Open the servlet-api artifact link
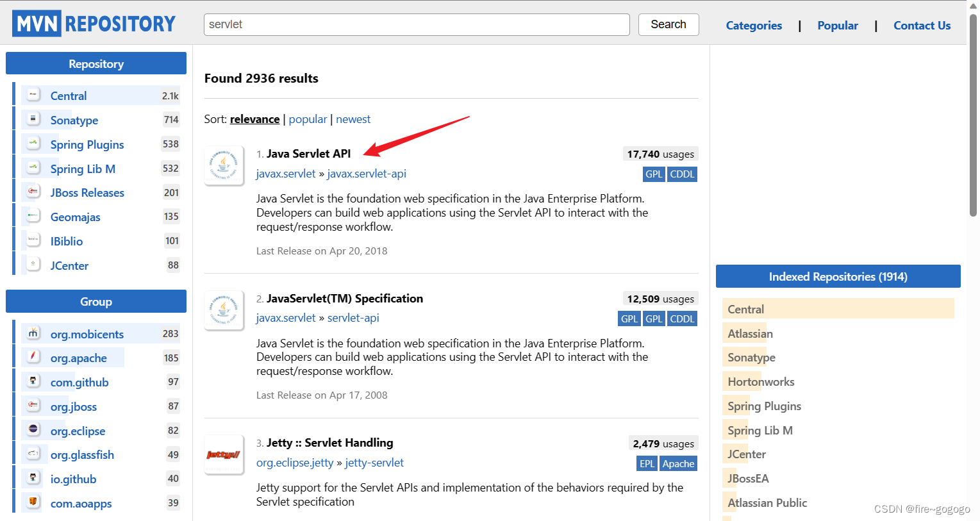Screen dimensions: 980x521 point(353,318)
